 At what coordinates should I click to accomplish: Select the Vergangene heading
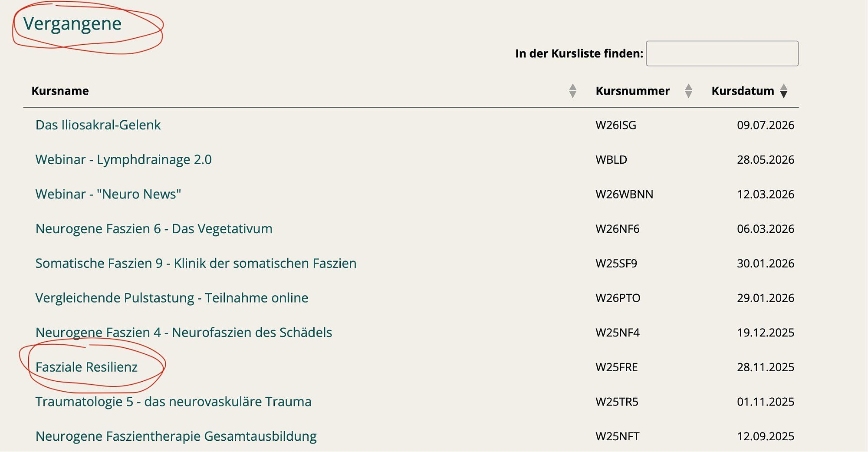click(x=72, y=24)
